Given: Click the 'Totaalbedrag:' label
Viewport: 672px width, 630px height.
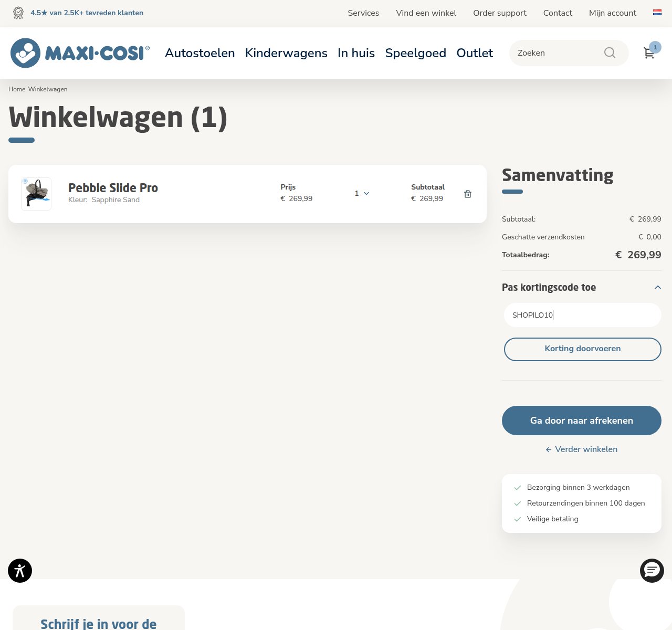Looking at the screenshot, I should (526, 255).
